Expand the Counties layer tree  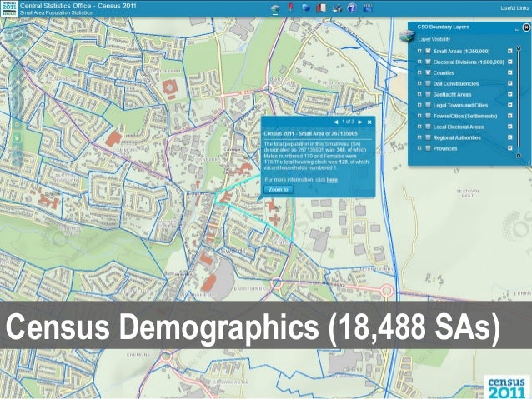[x=419, y=72]
